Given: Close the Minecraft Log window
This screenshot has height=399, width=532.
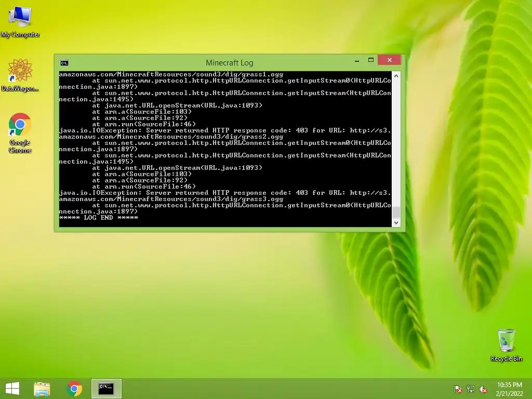Looking at the screenshot, I should (390, 60).
